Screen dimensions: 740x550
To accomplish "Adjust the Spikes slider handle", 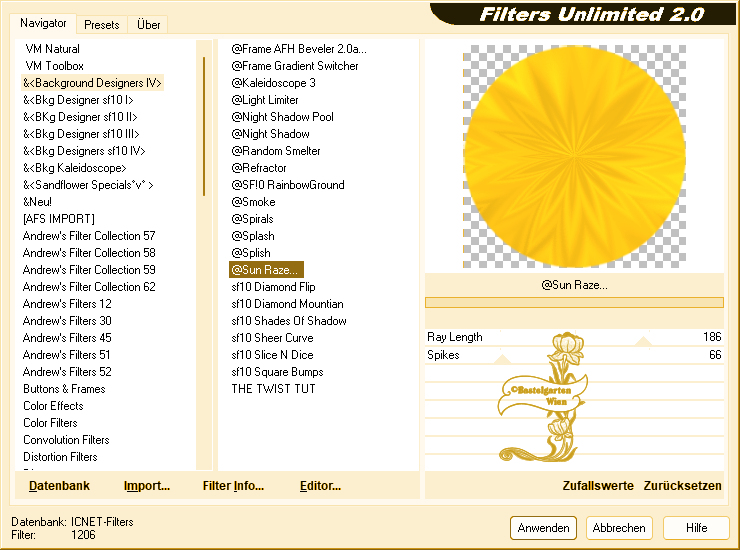I will [x=502, y=359].
